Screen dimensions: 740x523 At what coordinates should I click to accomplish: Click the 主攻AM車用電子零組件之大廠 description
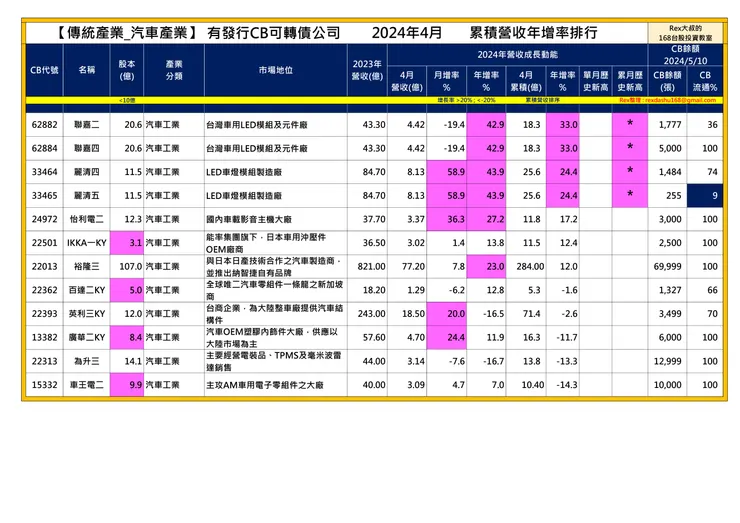276,385
